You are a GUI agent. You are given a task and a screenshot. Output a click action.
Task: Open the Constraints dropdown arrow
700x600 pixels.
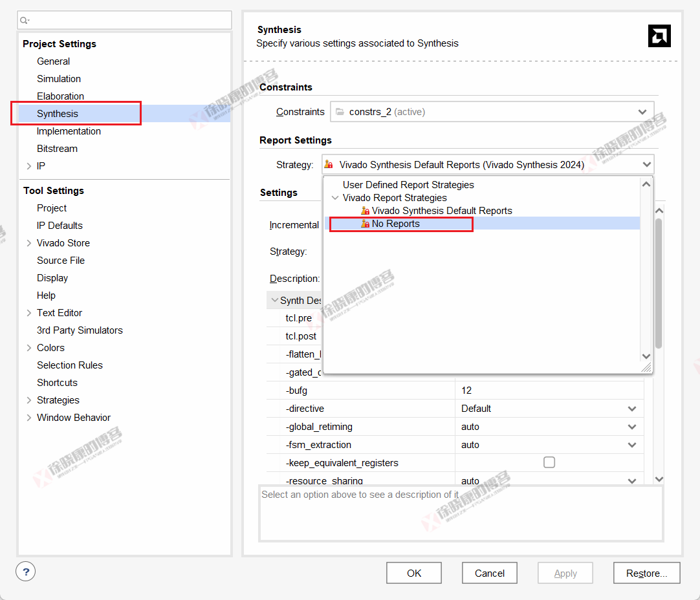point(642,111)
